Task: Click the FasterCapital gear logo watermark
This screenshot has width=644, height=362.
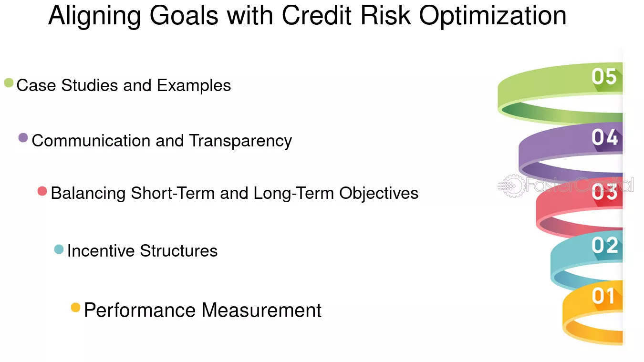Action: click(x=510, y=185)
